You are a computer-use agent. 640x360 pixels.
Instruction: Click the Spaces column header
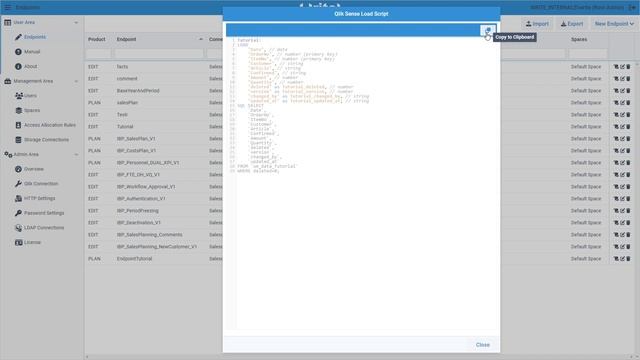pyautogui.click(x=579, y=40)
